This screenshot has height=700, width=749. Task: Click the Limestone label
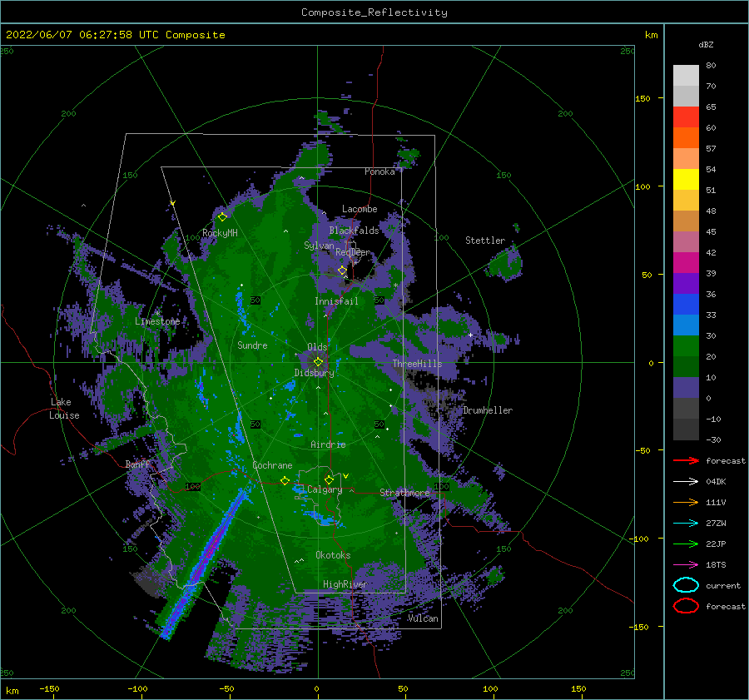(x=157, y=321)
